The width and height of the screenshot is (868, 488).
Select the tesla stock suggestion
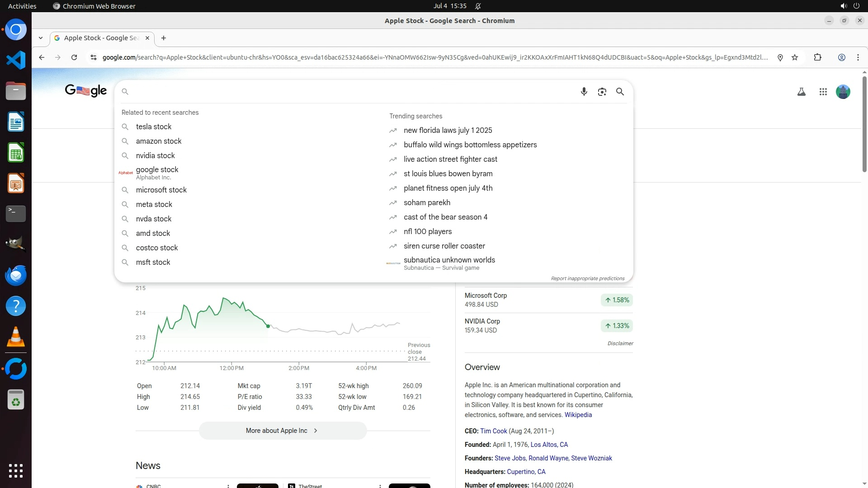pyautogui.click(x=154, y=127)
